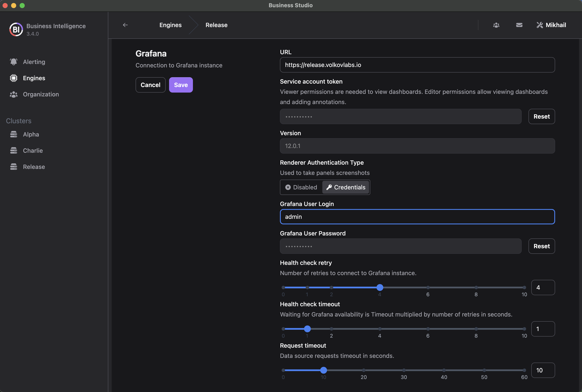Reset the service account token
Screen dimensions: 582x392
click(541, 116)
